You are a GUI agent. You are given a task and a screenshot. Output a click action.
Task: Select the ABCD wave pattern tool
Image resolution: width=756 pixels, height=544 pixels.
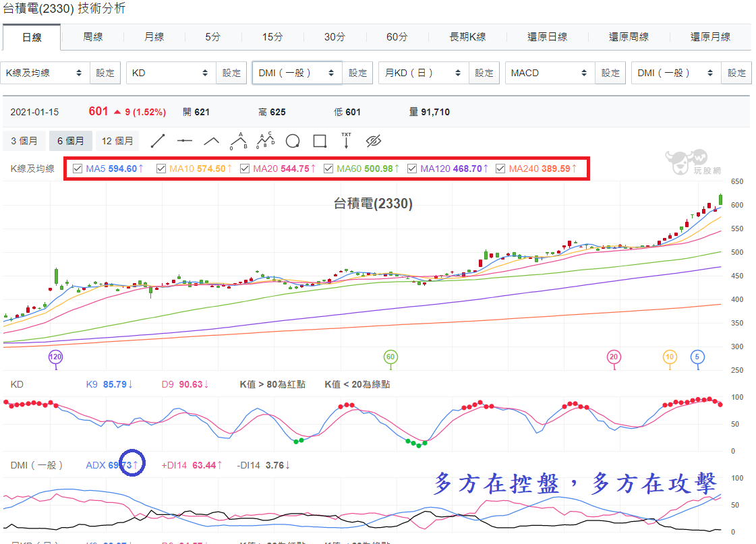click(x=265, y=141)
